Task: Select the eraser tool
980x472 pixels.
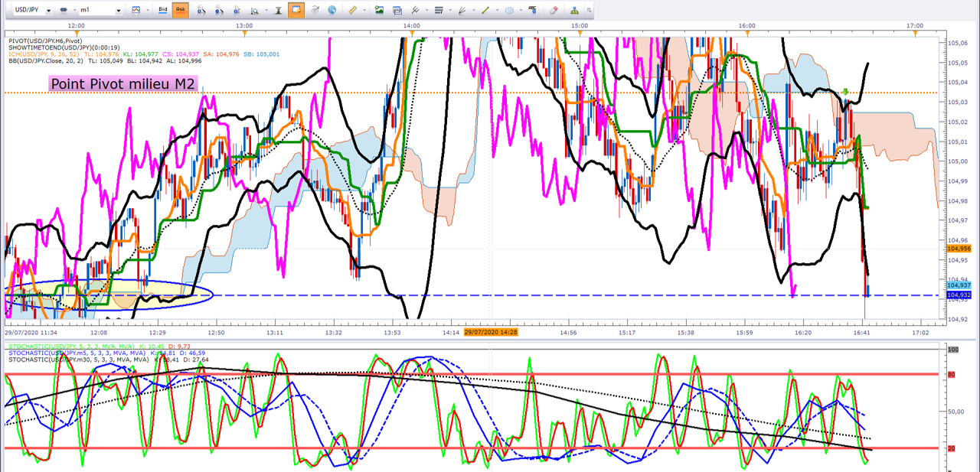Action: pos(554,10)
